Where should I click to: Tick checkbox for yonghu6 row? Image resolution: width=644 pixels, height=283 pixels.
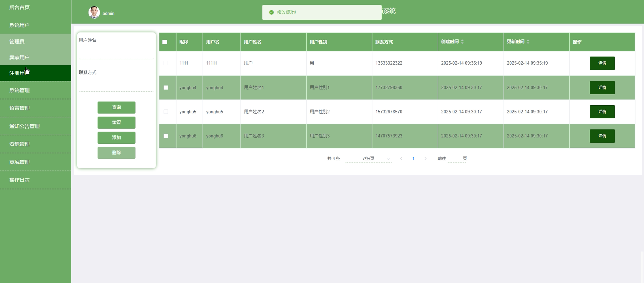tap(166, 136)
